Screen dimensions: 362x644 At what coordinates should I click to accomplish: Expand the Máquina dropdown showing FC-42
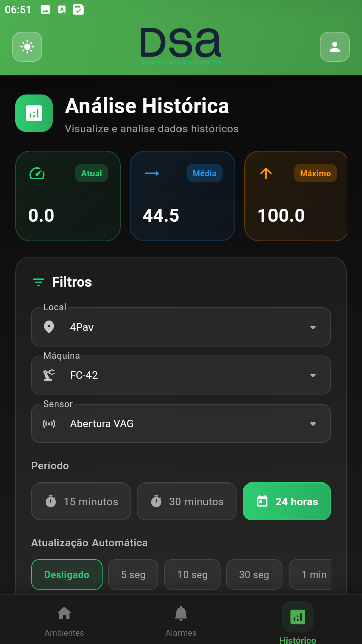181,375
